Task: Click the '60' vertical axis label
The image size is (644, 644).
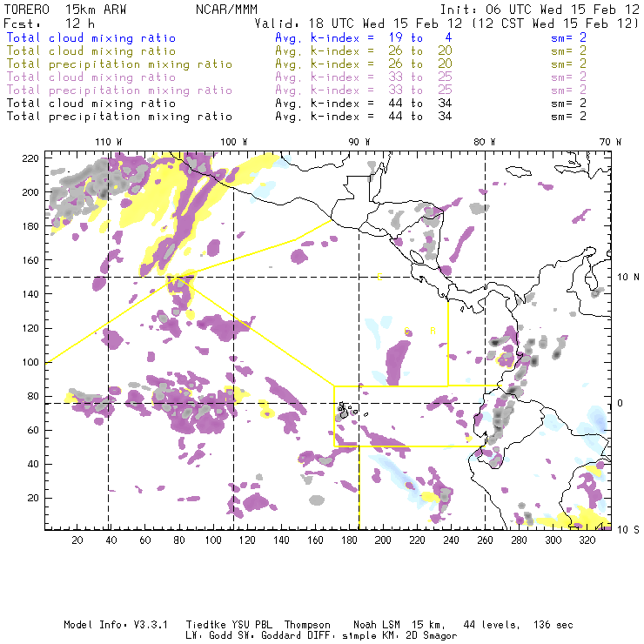Action: pyautogui.click(x=33, y=431)
